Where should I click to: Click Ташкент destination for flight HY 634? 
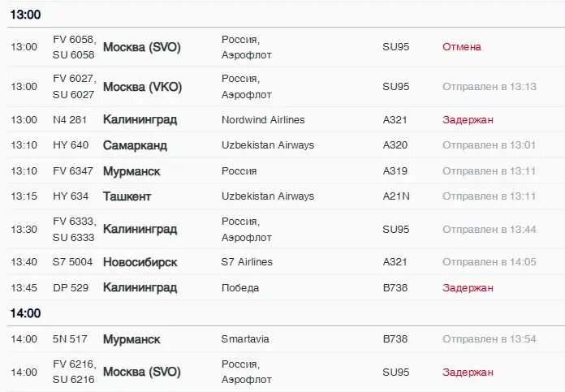(127, 196)
